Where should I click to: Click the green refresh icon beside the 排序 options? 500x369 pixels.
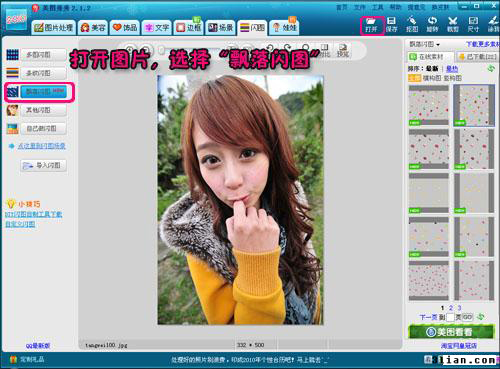point(490,69)
